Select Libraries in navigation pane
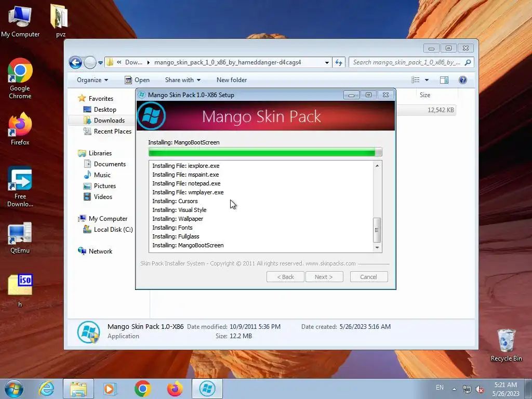This screenshot has height=399, width=532. point(95,153)
